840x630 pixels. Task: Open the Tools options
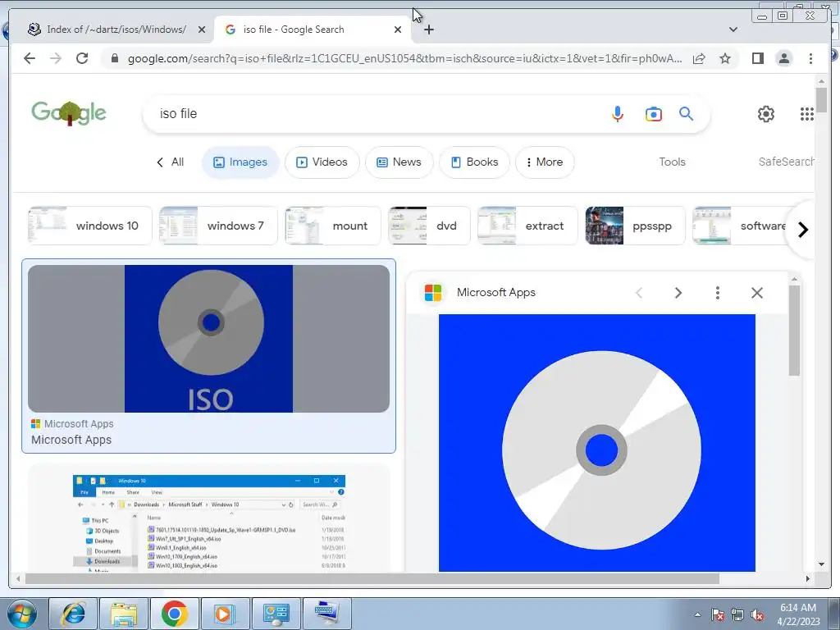point(672,162)
